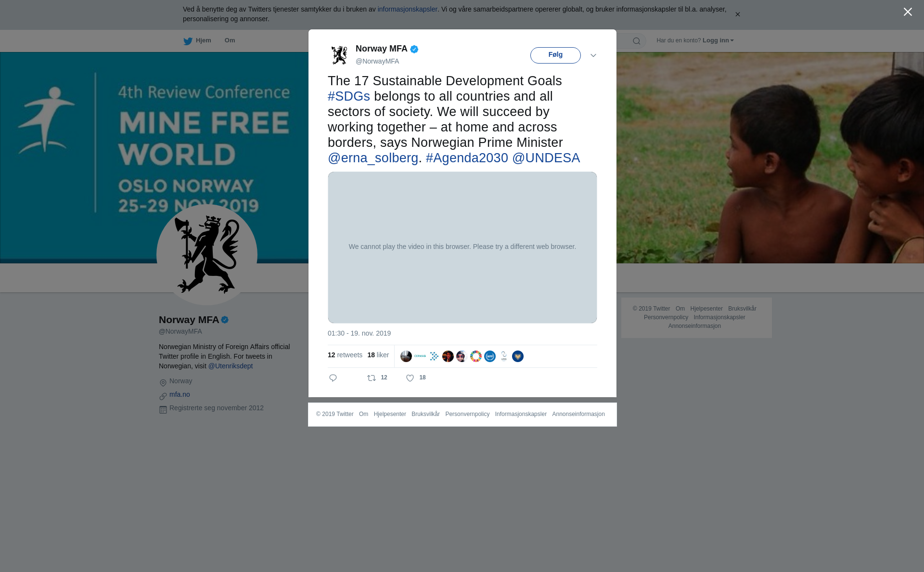Open the #Agenda2030 hashtag link
This screenshot has height=572, width=924.
coord(467,158)
